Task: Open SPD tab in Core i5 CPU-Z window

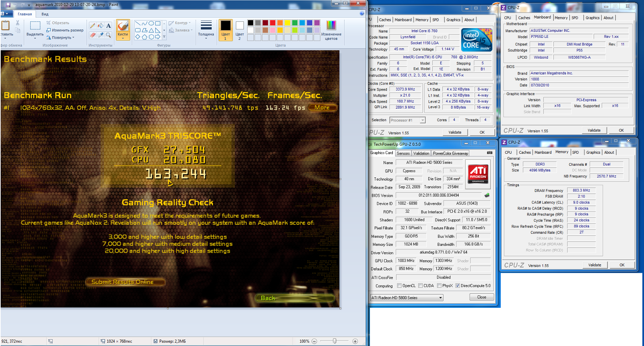Action: [436, 20]
